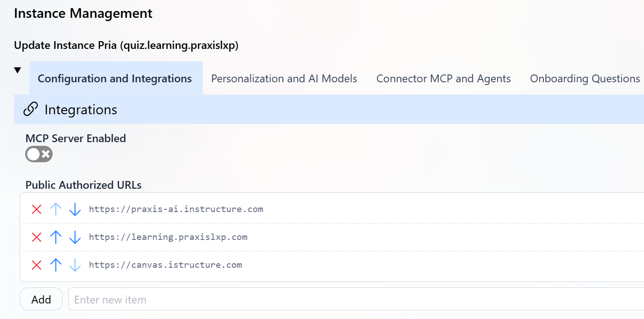Enable the MCP Server toggle

coord(38,154)
